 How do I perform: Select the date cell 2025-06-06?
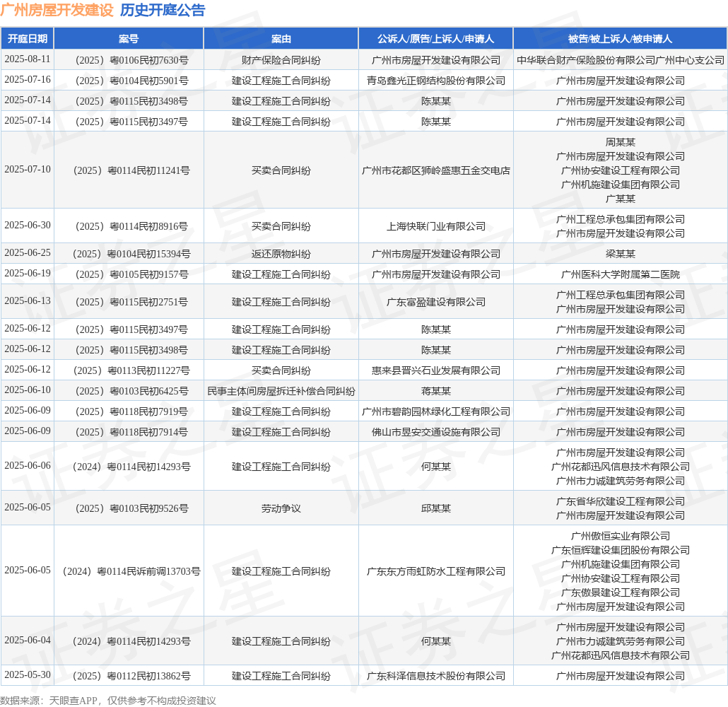tap(28, 466)
